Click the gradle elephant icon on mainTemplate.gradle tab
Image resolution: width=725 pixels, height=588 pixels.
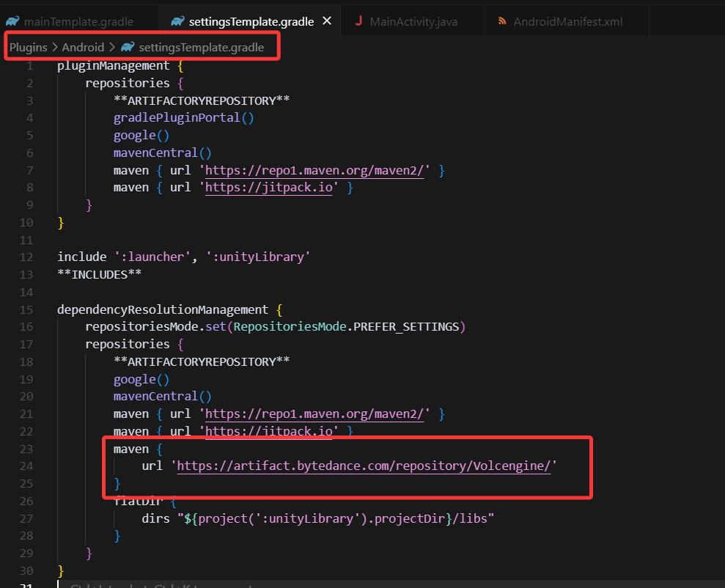12,21
